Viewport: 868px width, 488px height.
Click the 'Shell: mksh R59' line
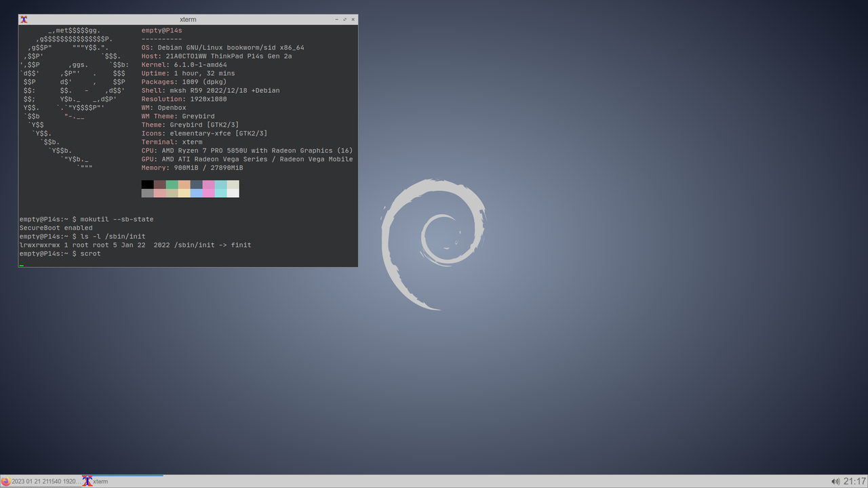tap(210, 90)
